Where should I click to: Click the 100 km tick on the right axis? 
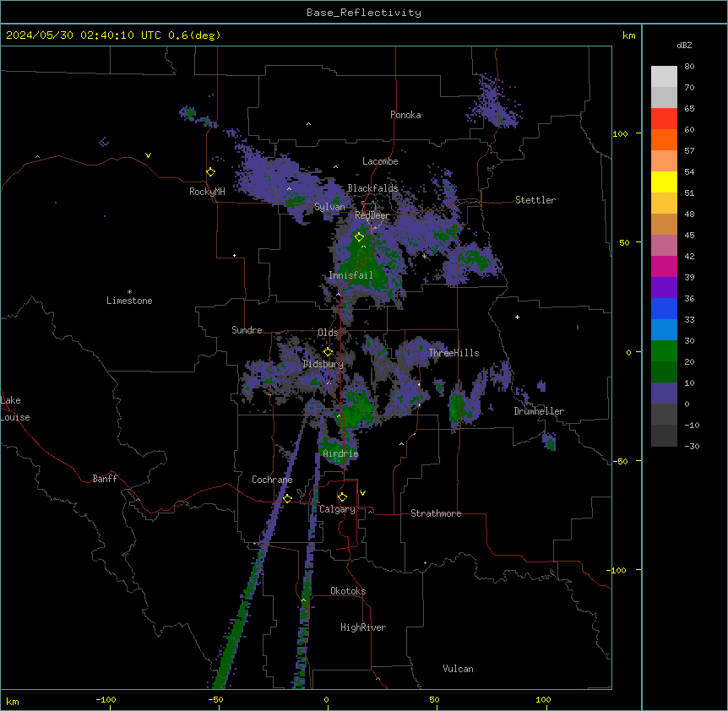[x=620, y=133]
